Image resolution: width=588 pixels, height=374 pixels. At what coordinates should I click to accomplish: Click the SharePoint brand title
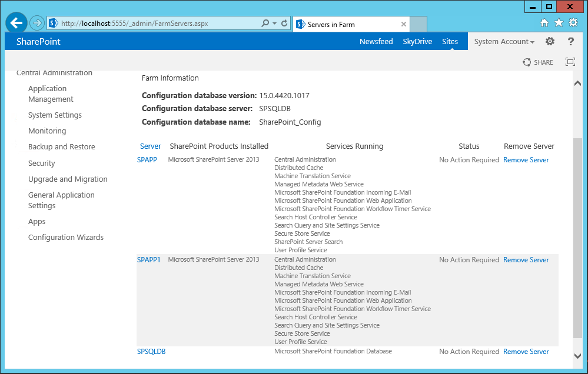point(38,42)
